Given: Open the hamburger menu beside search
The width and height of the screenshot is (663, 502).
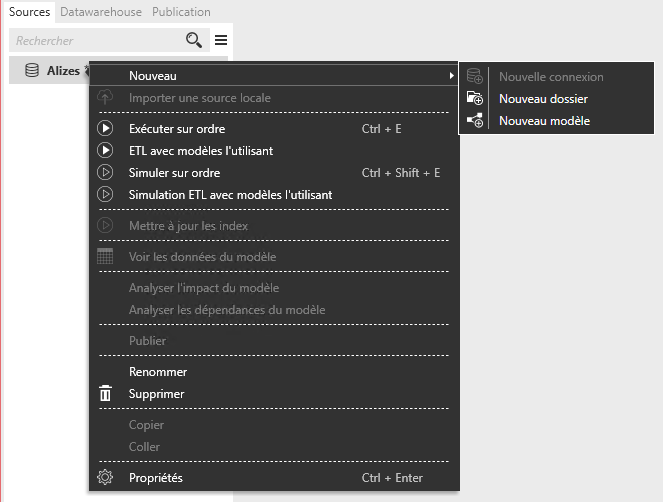Looking at the screenshot, I should (221, 40).
